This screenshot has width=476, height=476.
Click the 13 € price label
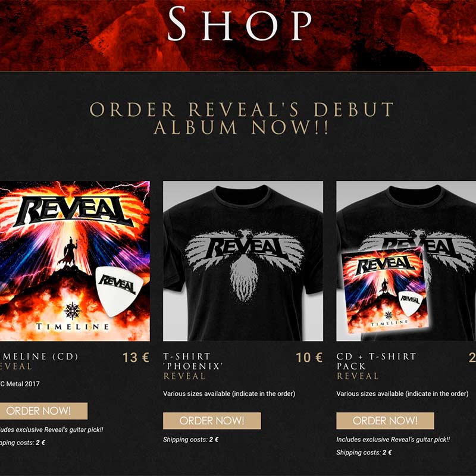coord(136,358)
